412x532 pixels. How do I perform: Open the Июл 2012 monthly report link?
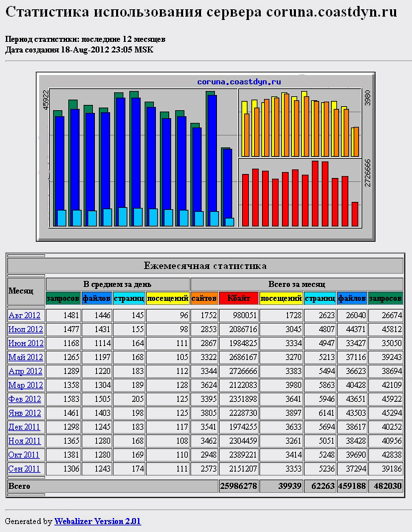tap(25, 329)
